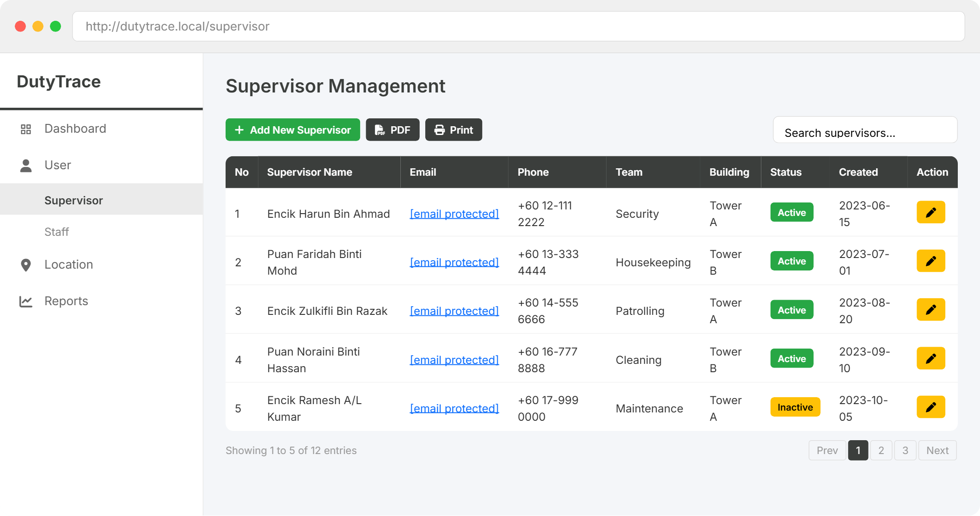This screenshot has width=980, height=516.
Task: Open Encik Harun's protected email link
Action: coord(454,214)
